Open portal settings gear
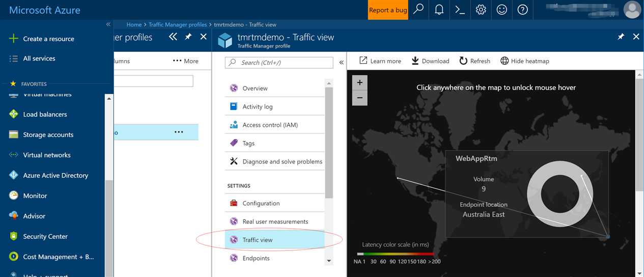The width and height of the screenshot is (644, 277). (481, 10)
